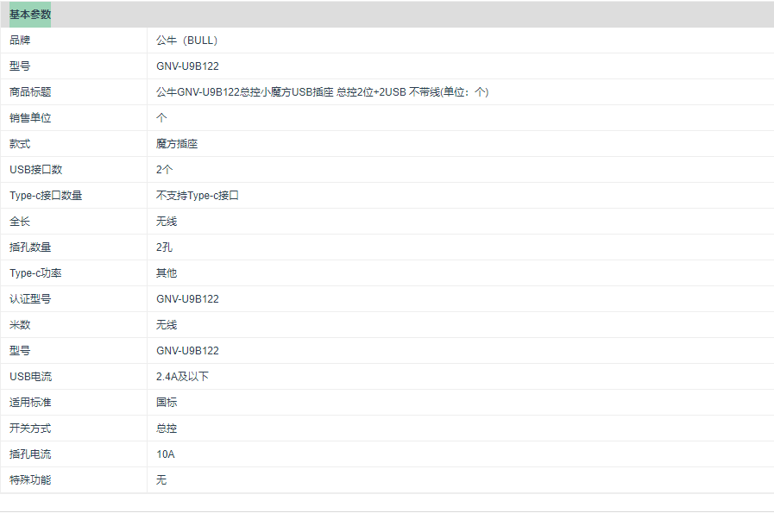
Task: Click the 魔方插座 style value
Action: 177,144
